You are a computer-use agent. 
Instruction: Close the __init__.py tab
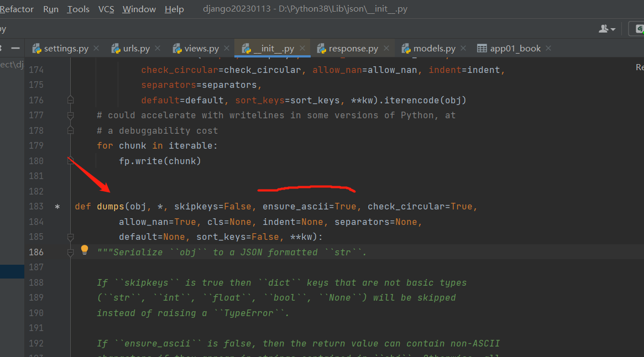[x=302, y=48]
